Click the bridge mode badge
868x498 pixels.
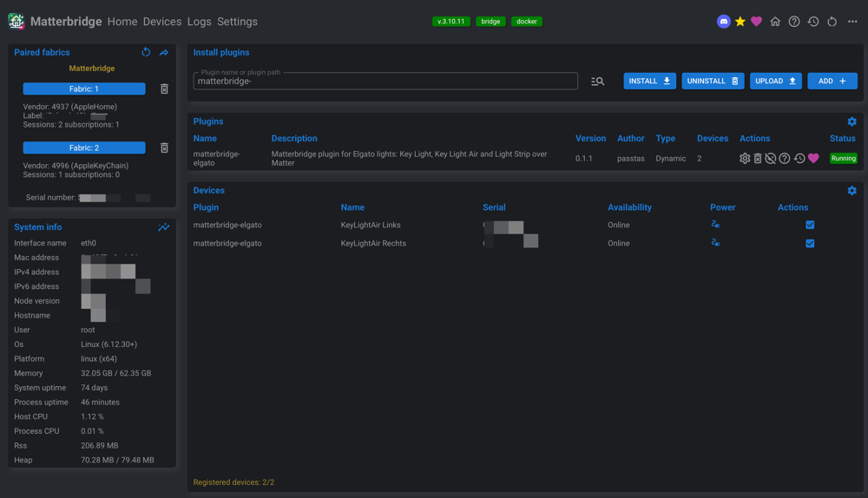(x=490, y=22)
